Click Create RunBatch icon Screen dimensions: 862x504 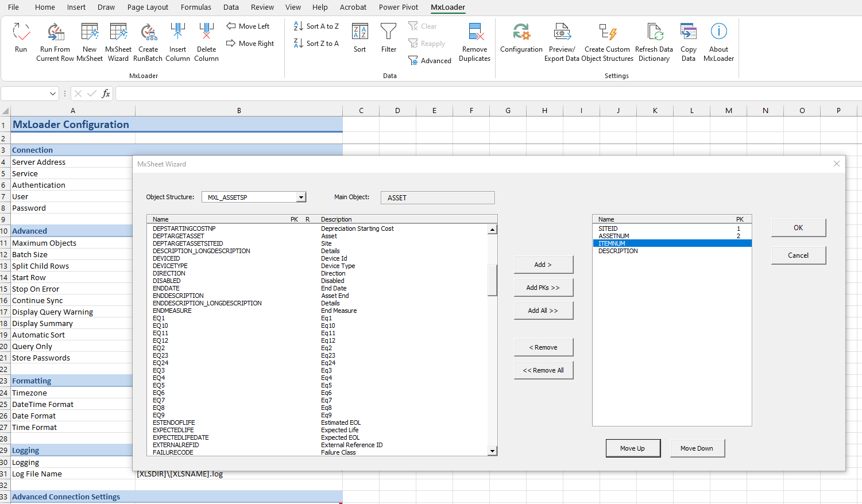click(x=148, y=32)
